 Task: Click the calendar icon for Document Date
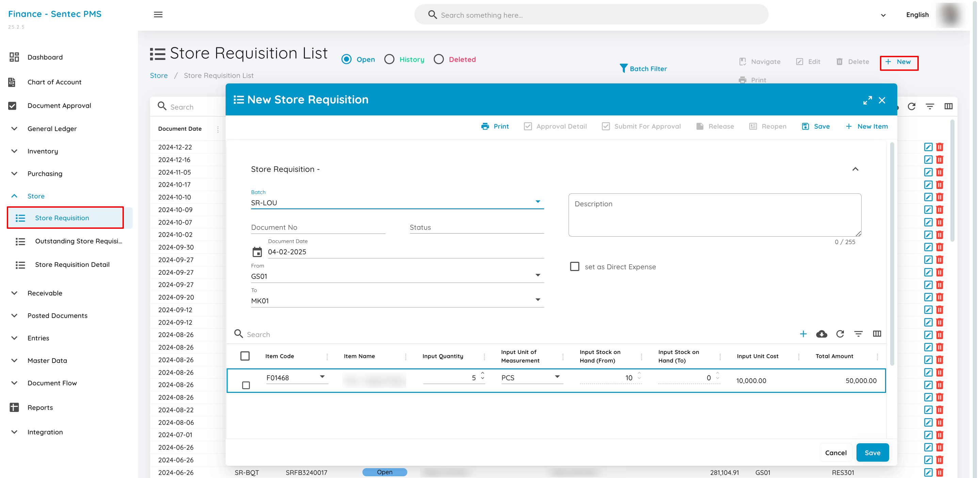click(257, 252)
